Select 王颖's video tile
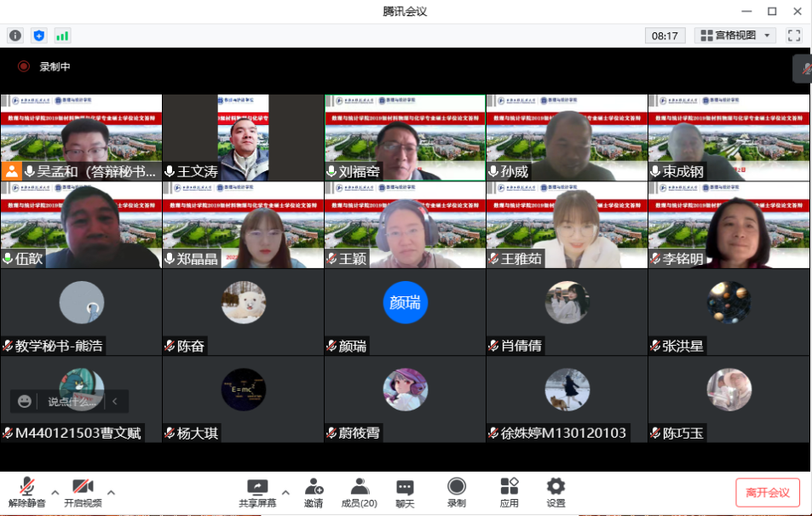The image size is (812, 516). 405,225
